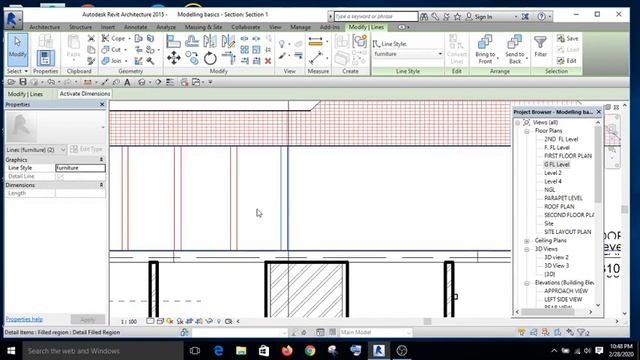Expand the Select panel dropdown
This screenshot has width=640, height=360.
point(17,71)
